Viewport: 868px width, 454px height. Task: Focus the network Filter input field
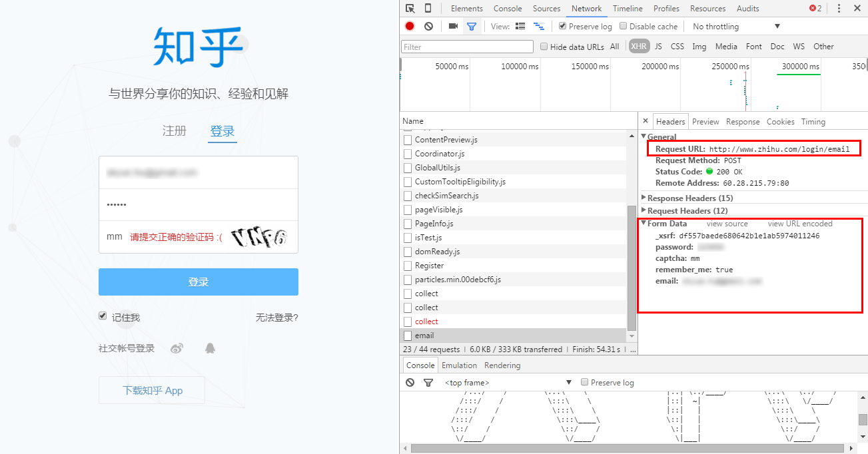467,47
